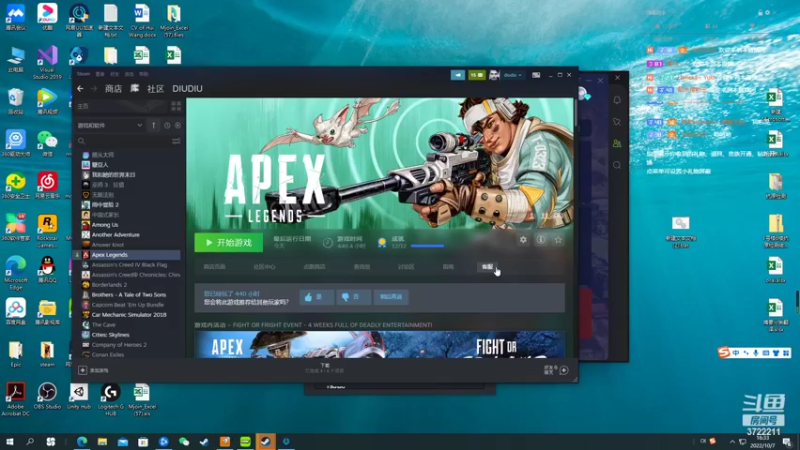Click the recent-activity clock filter icon

coord(167,126)
